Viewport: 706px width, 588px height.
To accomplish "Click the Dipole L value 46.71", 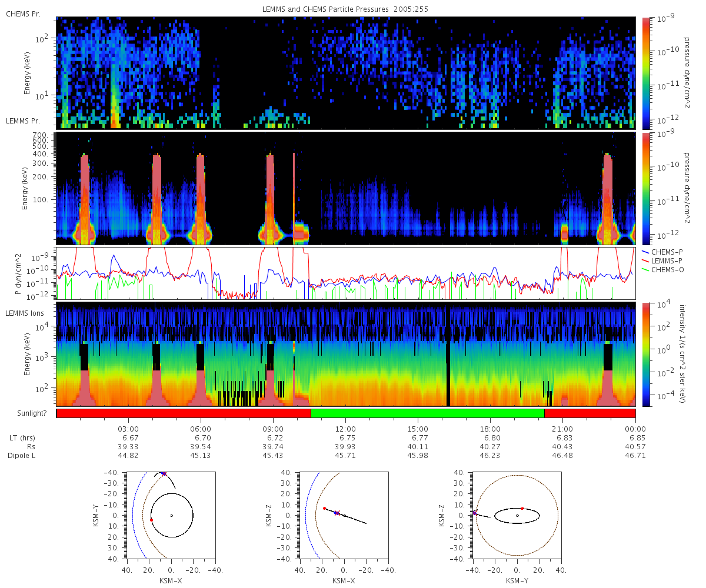I will [635, 456].
